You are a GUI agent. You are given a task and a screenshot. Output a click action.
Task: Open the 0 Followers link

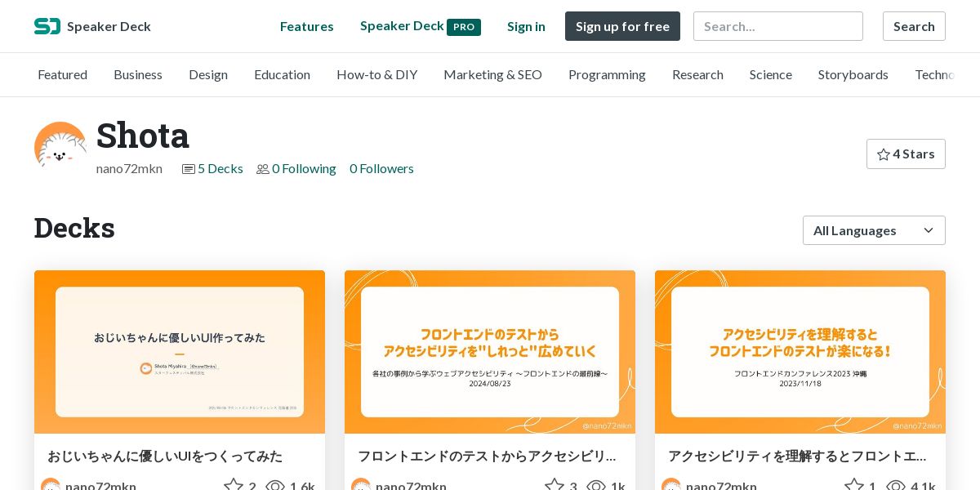381,168
